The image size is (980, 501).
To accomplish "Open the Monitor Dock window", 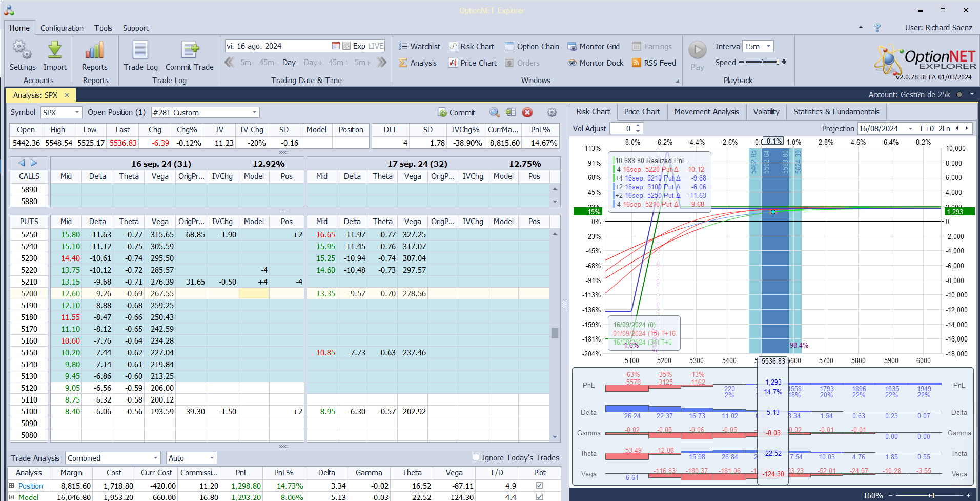I will 596,63.
